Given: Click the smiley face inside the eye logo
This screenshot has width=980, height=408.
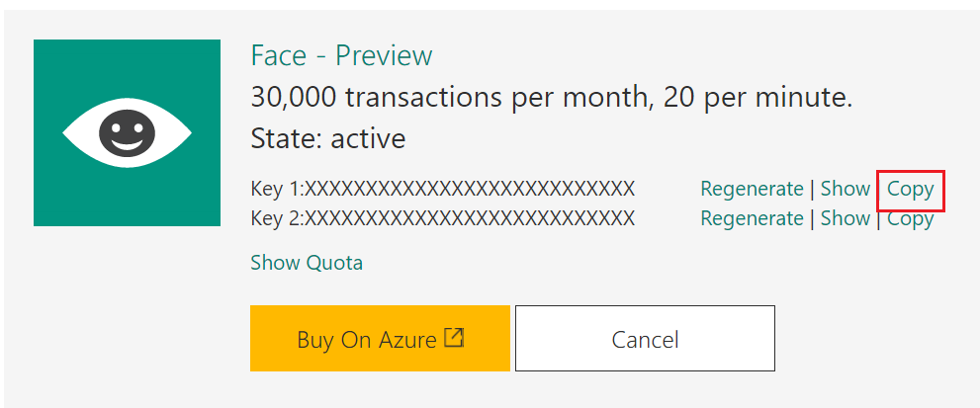Looking at the screenshot, I should 127,133.
